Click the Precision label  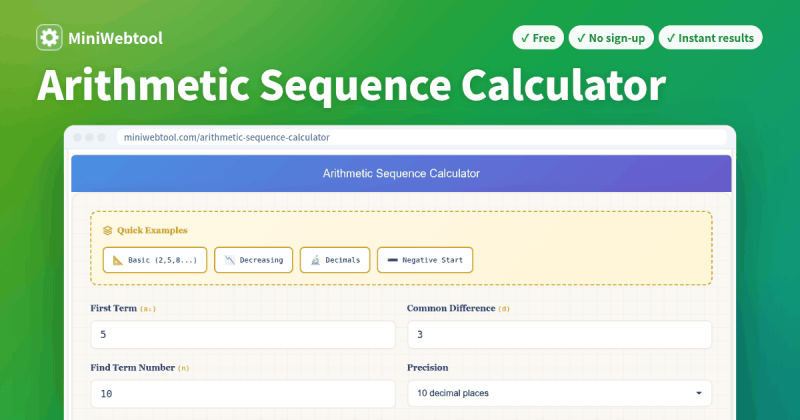tap(428, 367)
